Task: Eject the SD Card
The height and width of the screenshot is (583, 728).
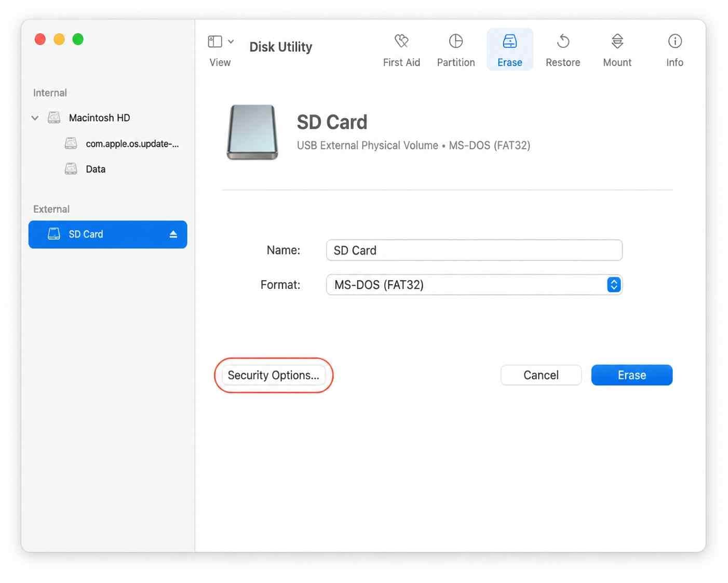Action: point(173,234)
